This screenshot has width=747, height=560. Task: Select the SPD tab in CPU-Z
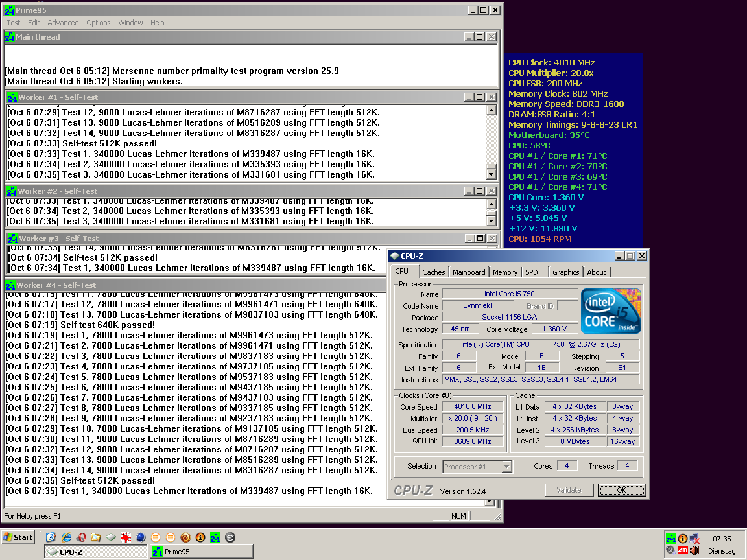532,272
